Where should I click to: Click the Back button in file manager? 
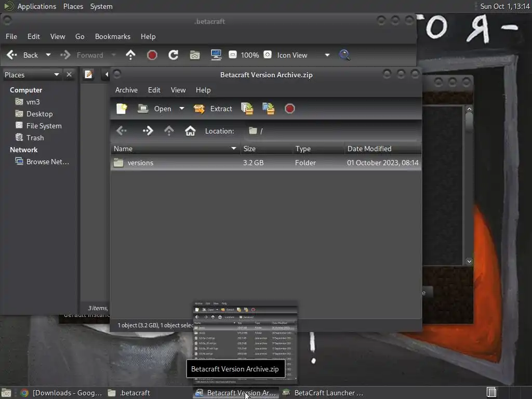point(22,55)
